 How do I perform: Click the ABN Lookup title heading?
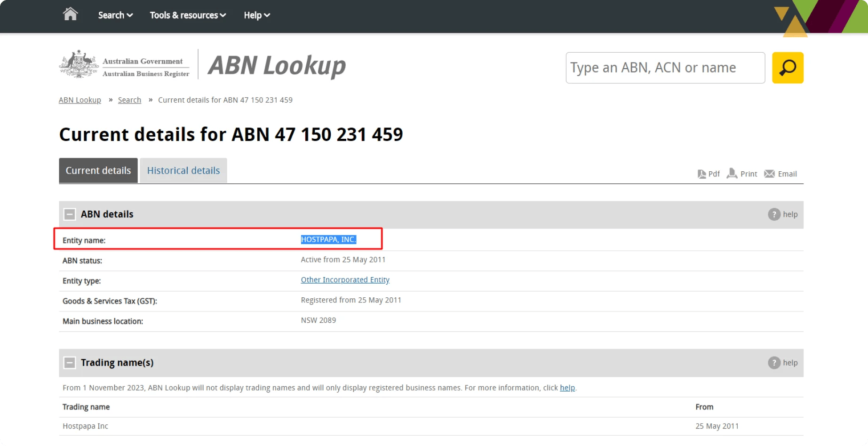[277, 65]
